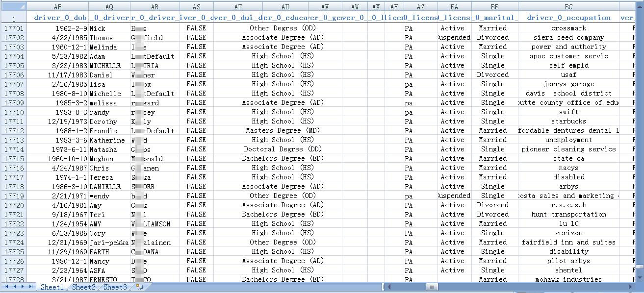Click horizontal scrollbar right arrow

[x=631, y=287]
